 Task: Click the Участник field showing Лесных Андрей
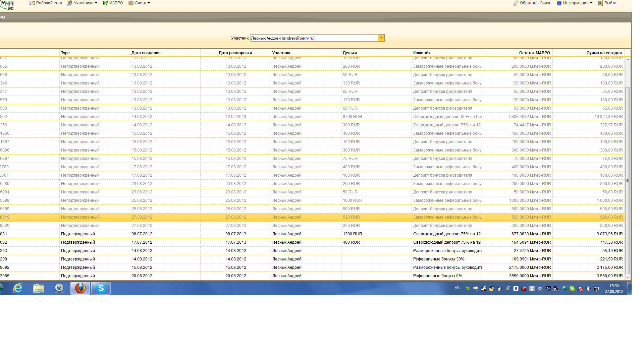click(314, 38)
